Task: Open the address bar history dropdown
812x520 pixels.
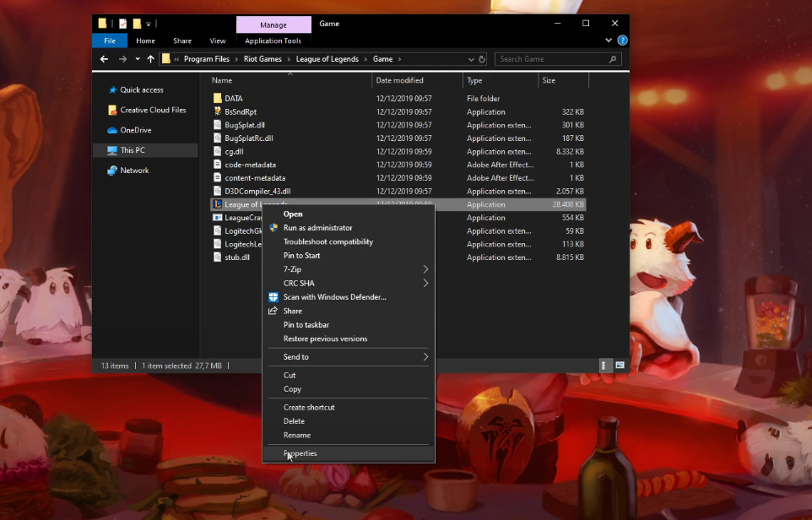Action: pyautogui.click(x=470, y=59)
